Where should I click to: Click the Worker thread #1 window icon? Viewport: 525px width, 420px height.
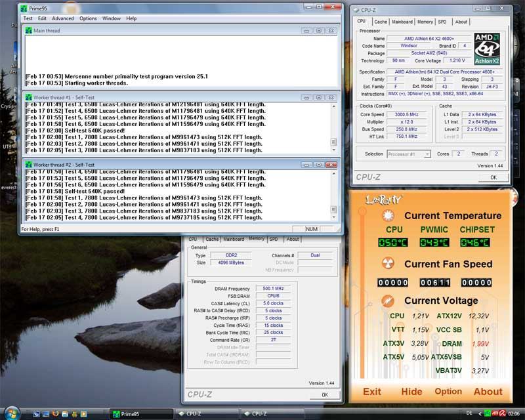coord(29,98)
